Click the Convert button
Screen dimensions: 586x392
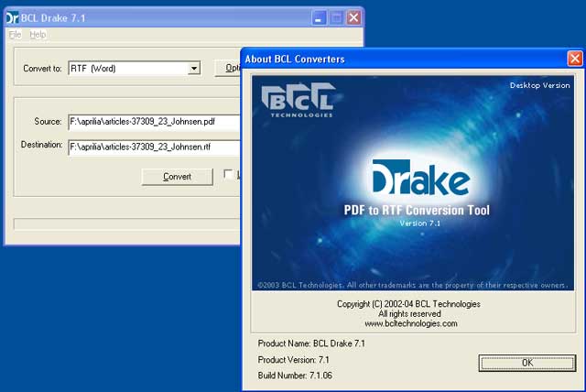(x=177, y=177)
